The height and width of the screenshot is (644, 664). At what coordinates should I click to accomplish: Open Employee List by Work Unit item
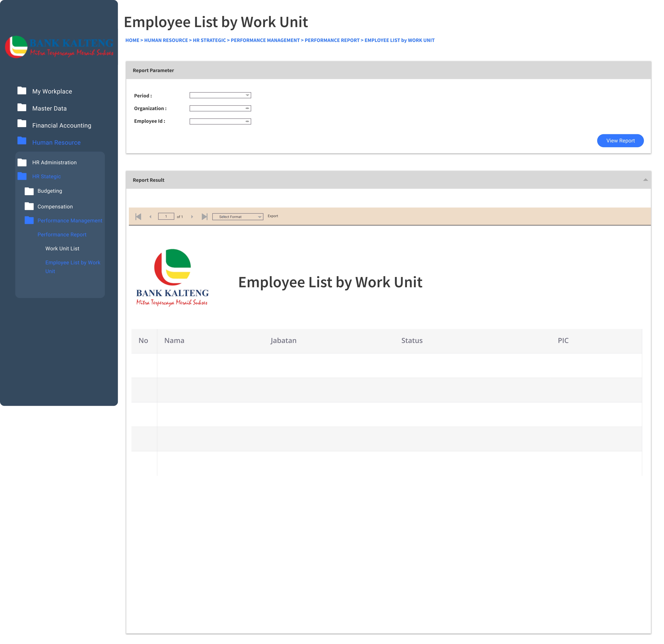click(73, 267)
